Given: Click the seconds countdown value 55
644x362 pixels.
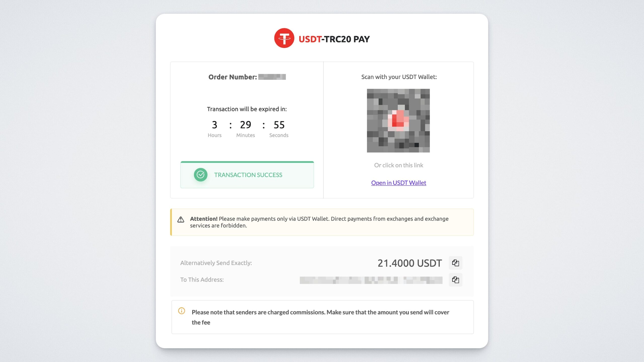Looking at the screenshot, I should pyautogui.click(x=279, y=125).
